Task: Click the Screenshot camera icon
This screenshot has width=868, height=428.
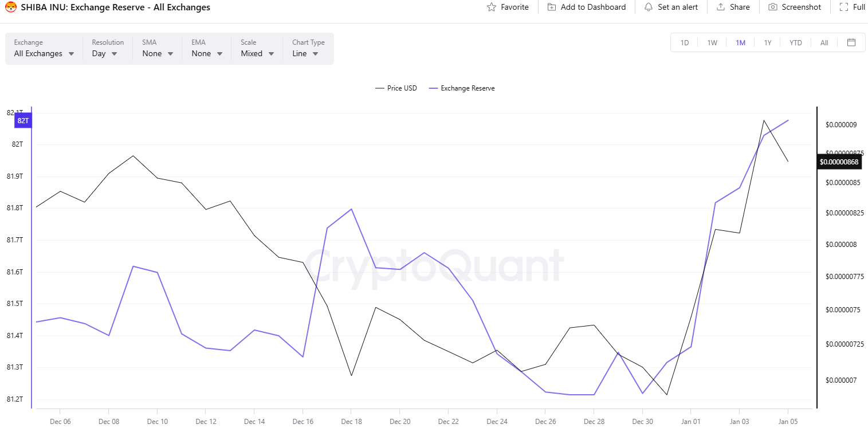Action: click(773, 7)
